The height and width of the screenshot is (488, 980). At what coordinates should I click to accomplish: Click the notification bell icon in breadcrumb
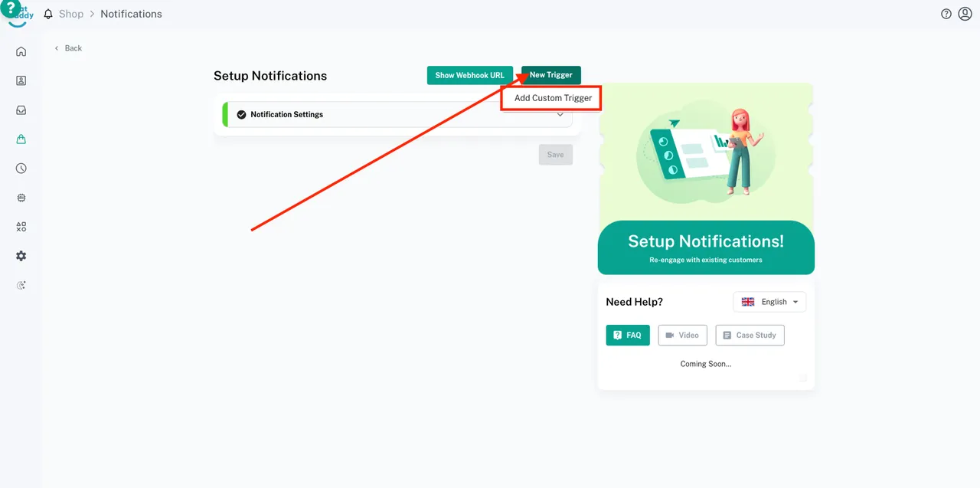click(48, 14)
